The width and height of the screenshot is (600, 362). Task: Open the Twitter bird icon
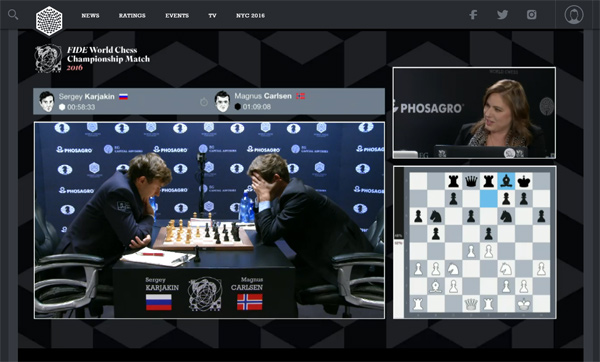(x=502, y=15)
